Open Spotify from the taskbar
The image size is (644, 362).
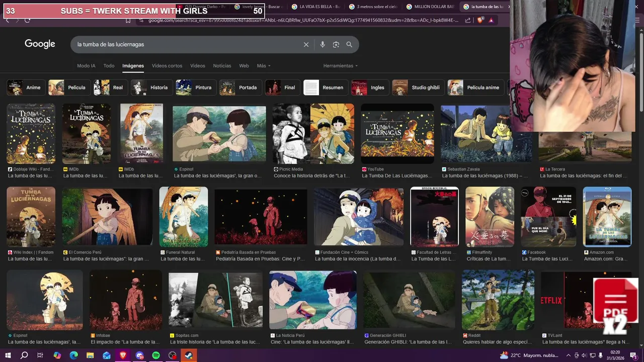[156, 355]
